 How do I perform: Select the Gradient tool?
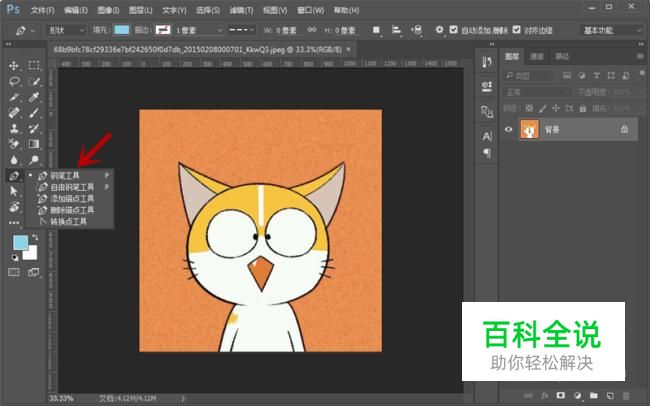[x=33, y=144]
